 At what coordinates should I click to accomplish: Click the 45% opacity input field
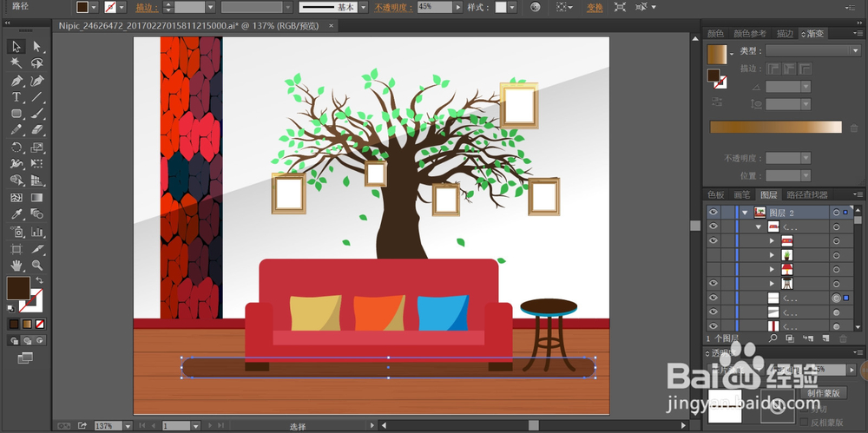[x=435, y=7]
